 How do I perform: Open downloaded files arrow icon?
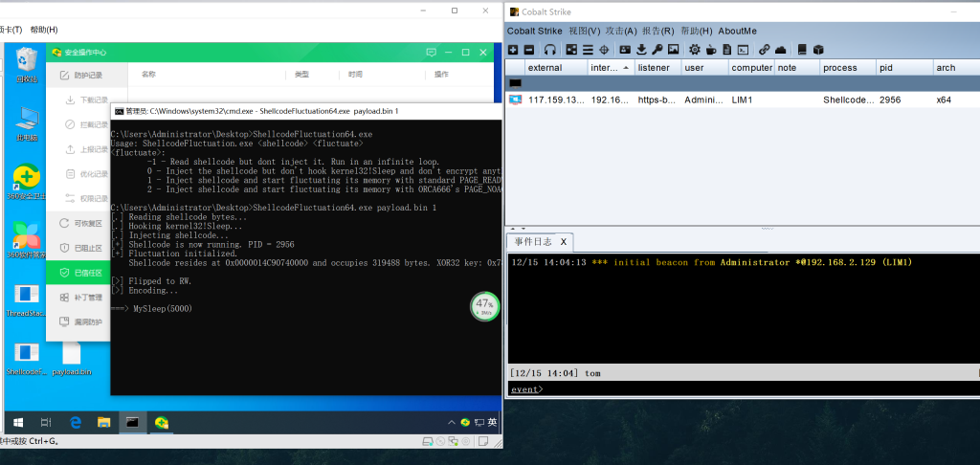point(641,50)
